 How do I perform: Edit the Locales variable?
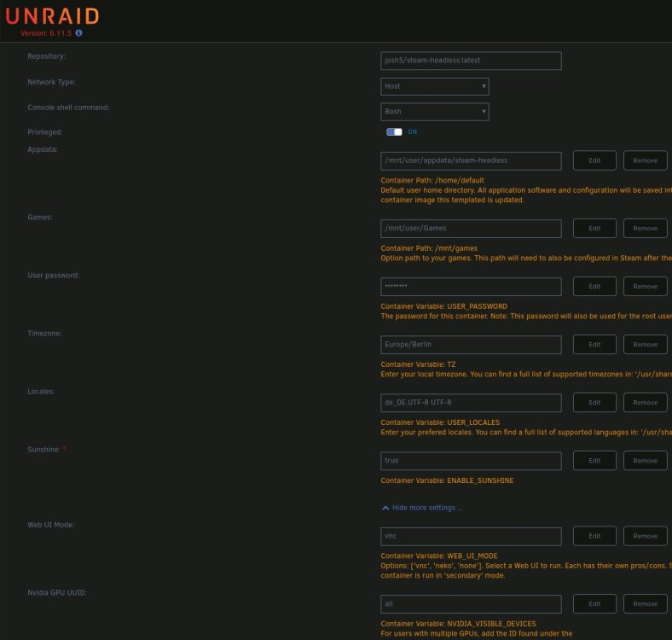click(x=594, y=403)
